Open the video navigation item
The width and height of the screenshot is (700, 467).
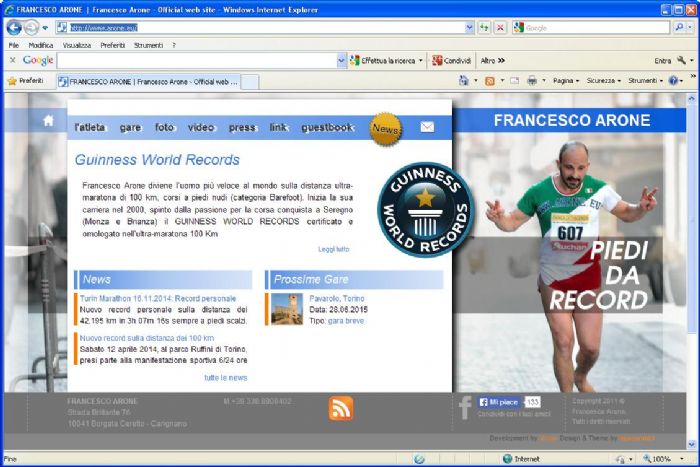pyautogui.click(x=201, y=127)
